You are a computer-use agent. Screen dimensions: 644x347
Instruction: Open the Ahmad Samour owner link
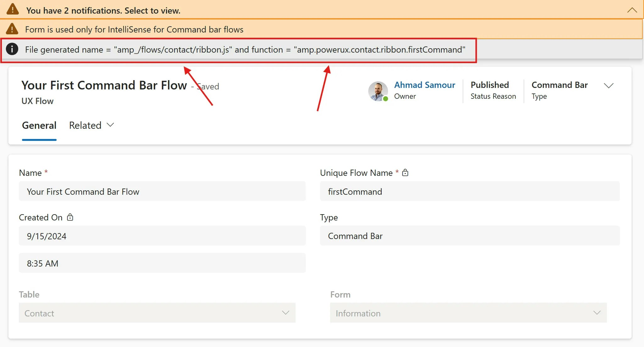[x=425, y=85]
